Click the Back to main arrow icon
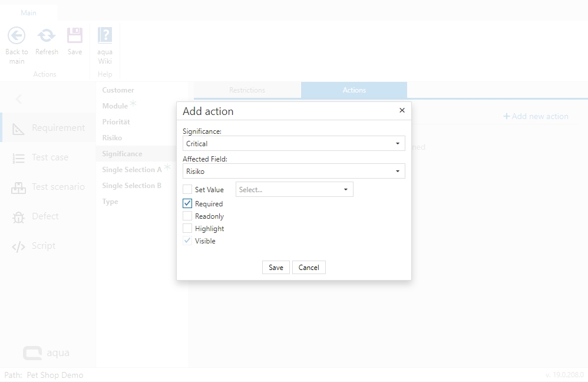Screen dimensions: 588x382 click(x=16, y=36)
